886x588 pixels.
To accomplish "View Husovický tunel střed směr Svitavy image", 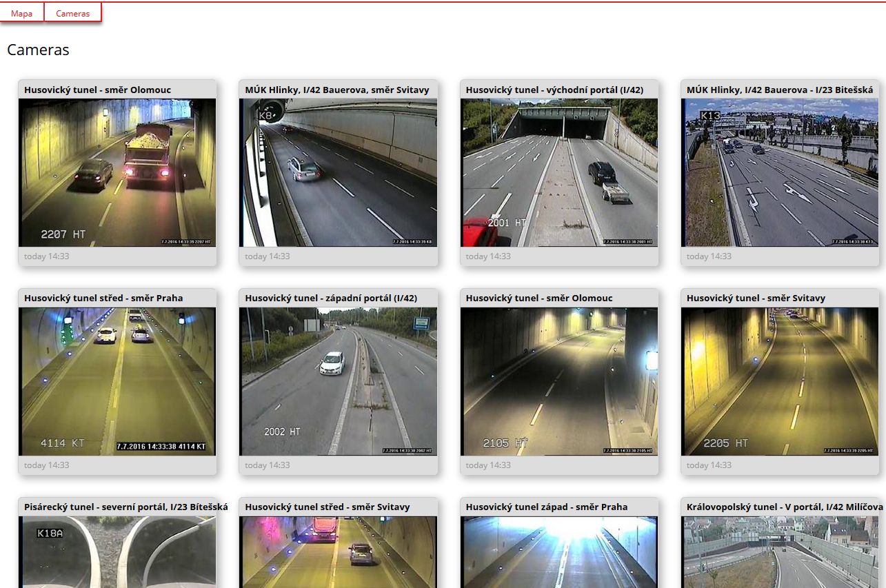I will pos(338,551).
